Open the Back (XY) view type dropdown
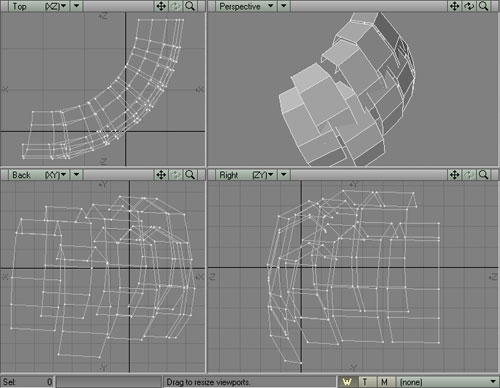Viewport: 500px width, 388px height. (x=39, y=175)
